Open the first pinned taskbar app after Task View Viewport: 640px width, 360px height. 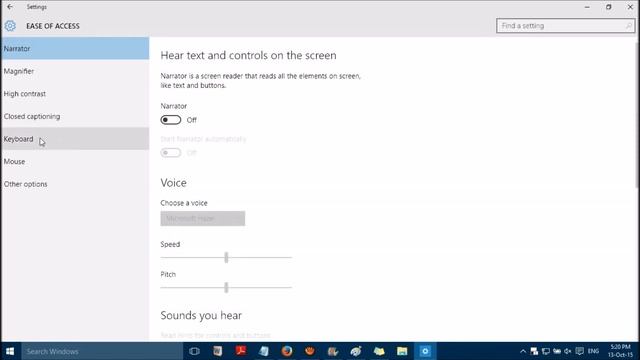[218, 351]
